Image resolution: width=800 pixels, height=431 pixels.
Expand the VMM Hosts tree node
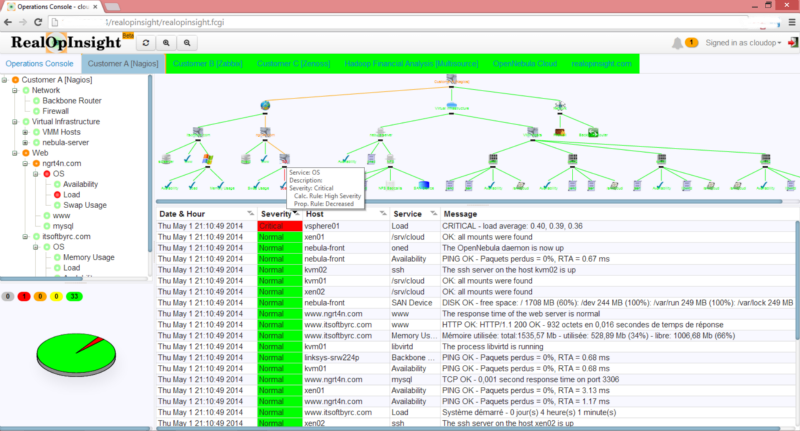coord(25,132)
